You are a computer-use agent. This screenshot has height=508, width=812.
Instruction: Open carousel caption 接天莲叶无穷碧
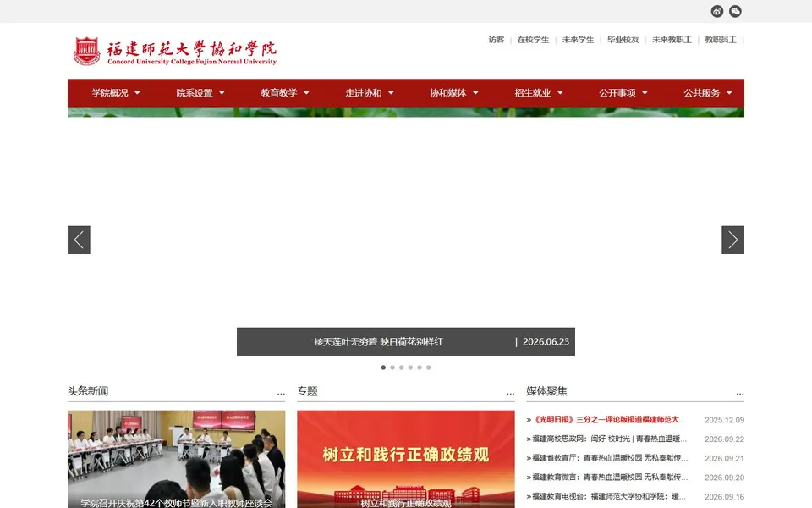click(379, 341)
